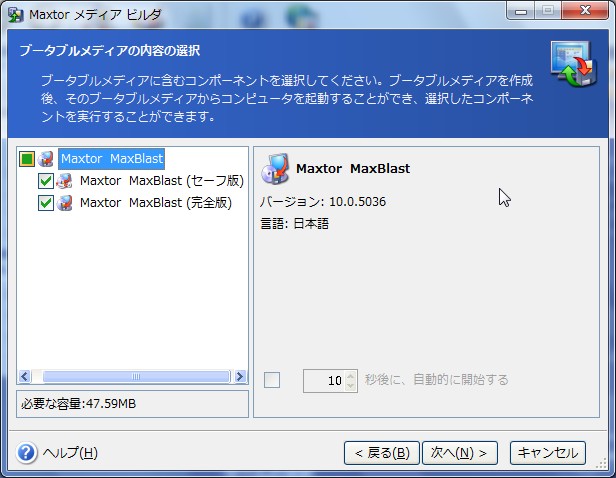Viewport: 616px width, 478px height.
Task: Enable the auto-start after seconds checkbox
Action: pyautogui.click(x=272, y=380)
